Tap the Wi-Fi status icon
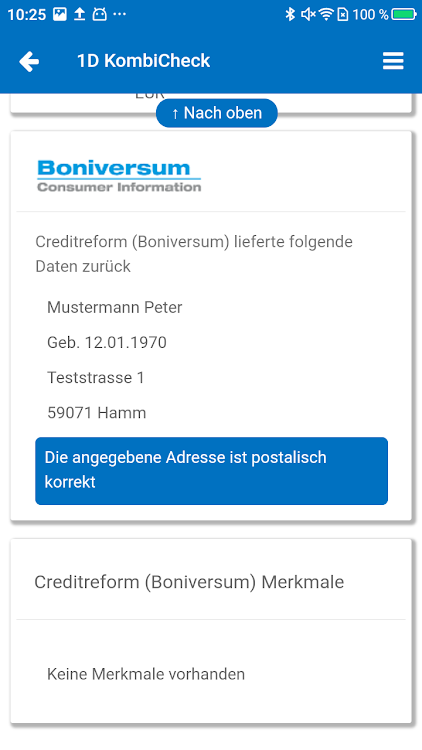Image resolution: width=422 pixels, height=750 pixels. [326, 14]
